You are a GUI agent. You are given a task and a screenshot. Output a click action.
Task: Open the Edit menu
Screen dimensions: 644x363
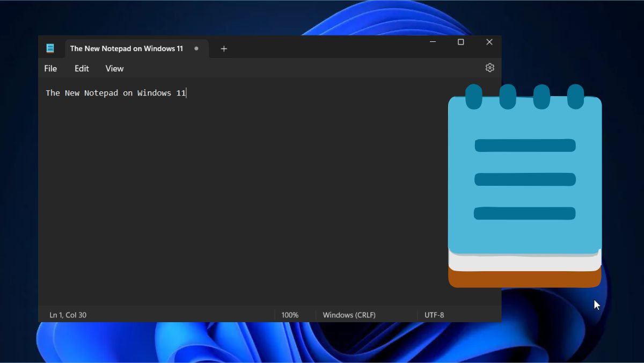click(x=81, y=68)
